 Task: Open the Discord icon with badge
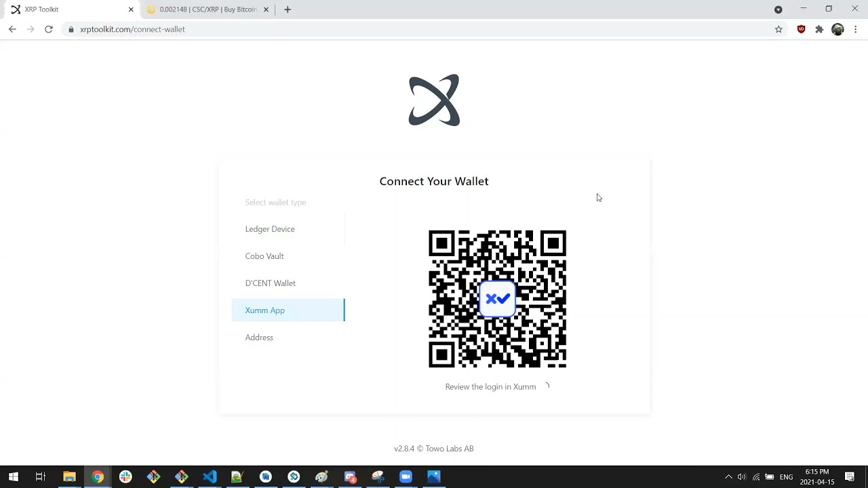(350, 477)
